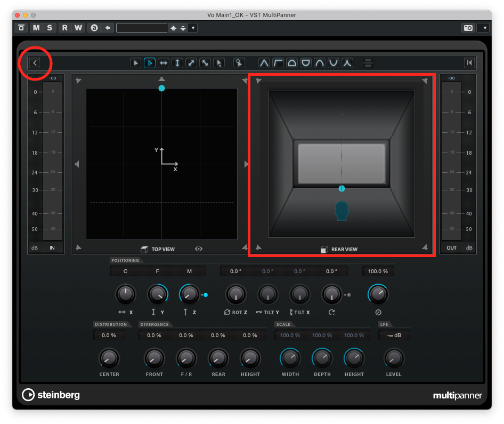The height and width of the screenshot is (424, 504).
Task: Toggle Mute with the M button
Action: coord(36,28)
